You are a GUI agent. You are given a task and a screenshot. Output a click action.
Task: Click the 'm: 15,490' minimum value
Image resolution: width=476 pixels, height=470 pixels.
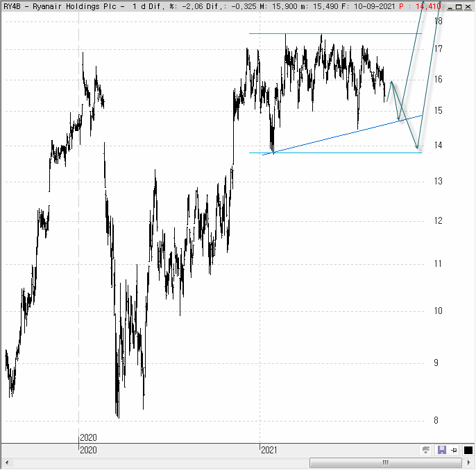(x=320, y=6)
